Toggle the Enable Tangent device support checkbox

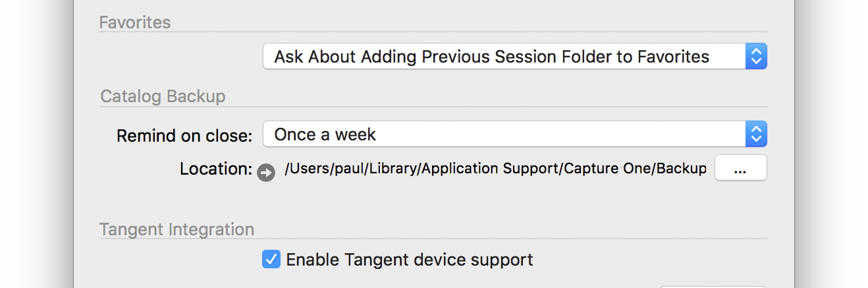click(271, 259)
